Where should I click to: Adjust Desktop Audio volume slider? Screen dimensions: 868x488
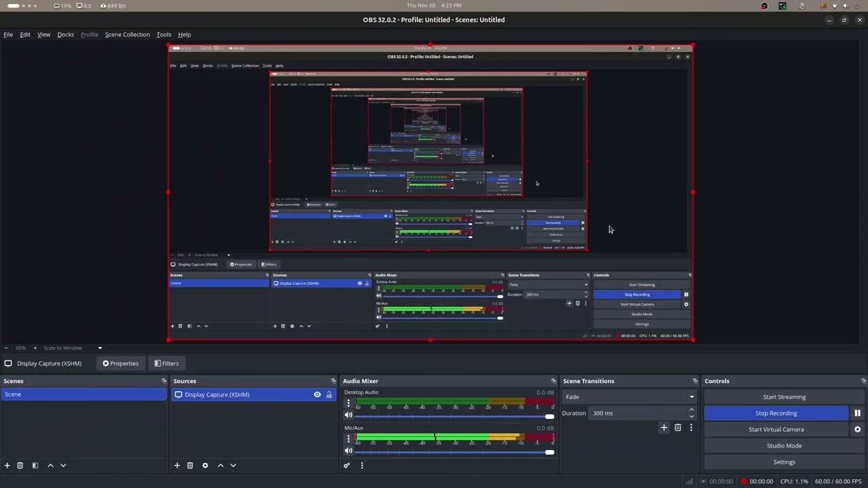[x=454, y=416]
